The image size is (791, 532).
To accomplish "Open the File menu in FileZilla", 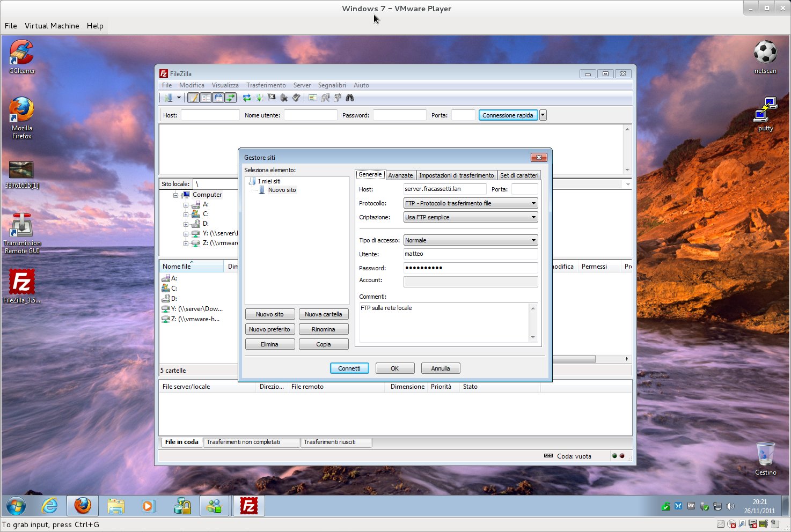I will (167, 85).
